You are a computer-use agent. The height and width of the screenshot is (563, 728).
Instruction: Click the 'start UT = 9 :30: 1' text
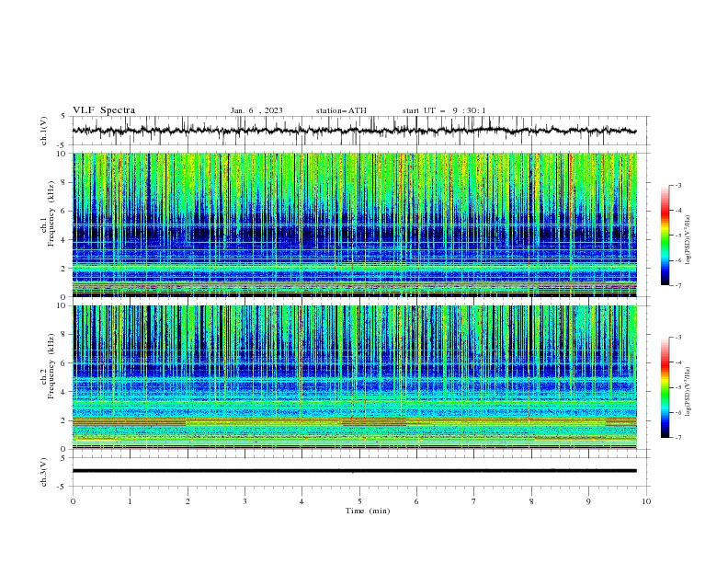(444, 110)
